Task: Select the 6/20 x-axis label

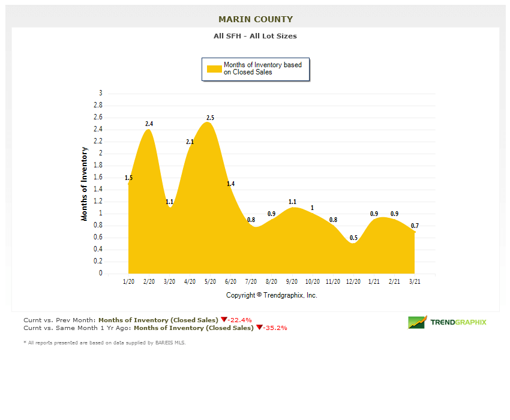Action: pos(230,281)
